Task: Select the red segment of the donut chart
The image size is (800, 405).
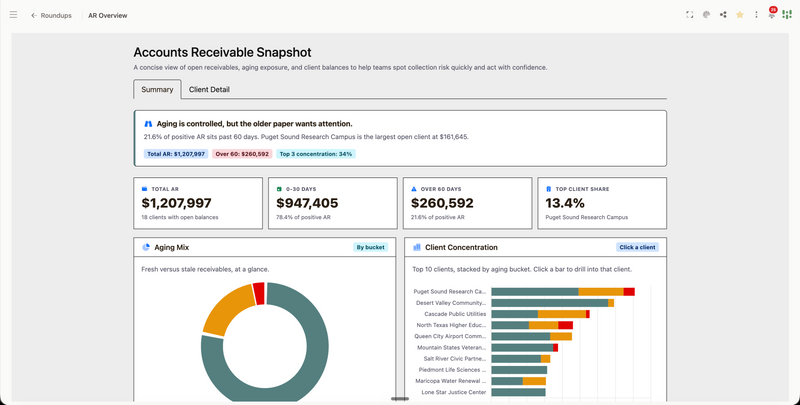Action: coord(259,293)
